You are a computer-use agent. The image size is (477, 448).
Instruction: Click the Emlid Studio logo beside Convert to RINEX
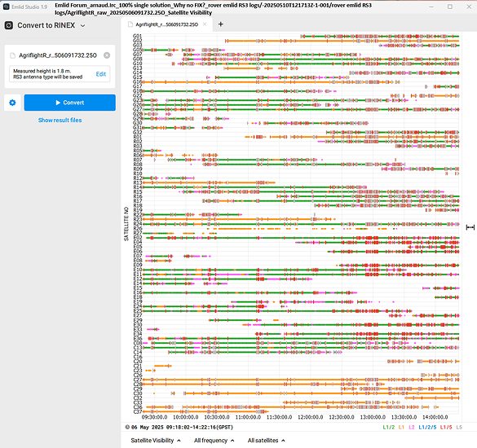[x=9, y=25]
